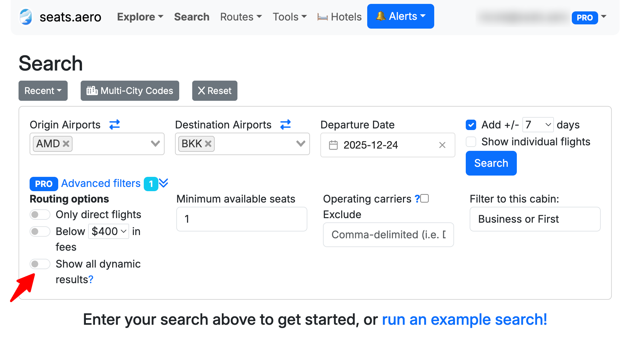The height and width of the screenshot is (342, 644).
Task: Open the $400 fees limit dropdown
Action: pos(109,231)
